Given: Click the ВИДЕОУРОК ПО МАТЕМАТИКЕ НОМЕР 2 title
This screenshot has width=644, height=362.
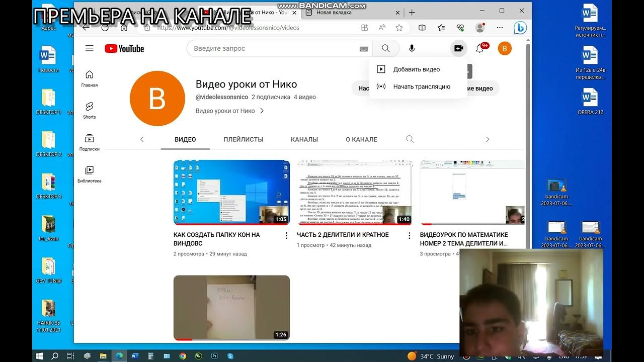Looking at the screenshot, I should coord(464,239).
